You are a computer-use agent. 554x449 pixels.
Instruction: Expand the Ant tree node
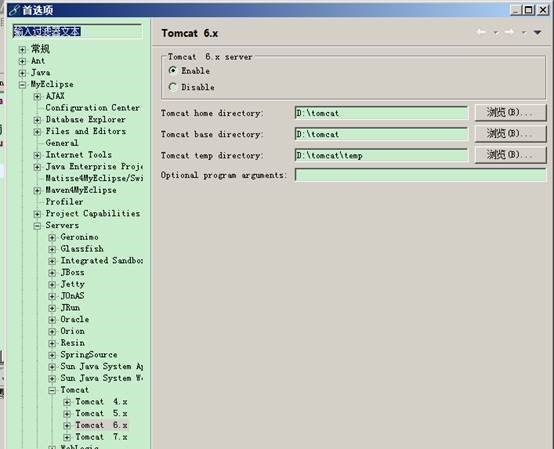(22, 61)
